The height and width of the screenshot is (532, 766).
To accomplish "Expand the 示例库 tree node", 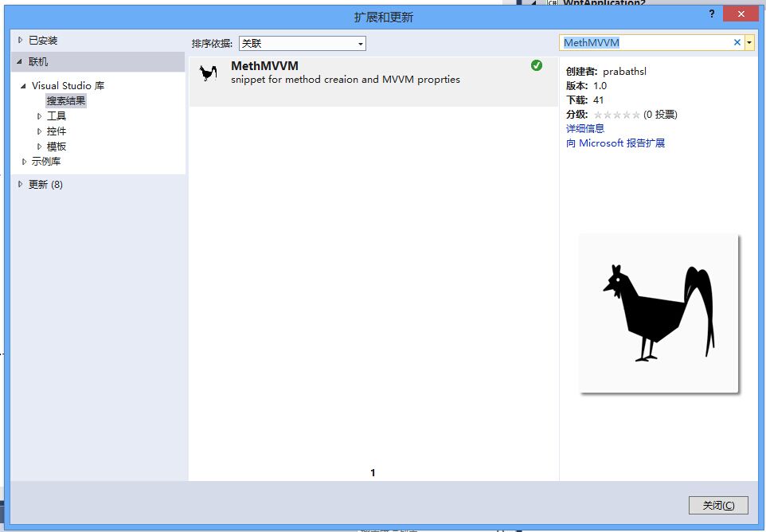I will pos(24,162).
